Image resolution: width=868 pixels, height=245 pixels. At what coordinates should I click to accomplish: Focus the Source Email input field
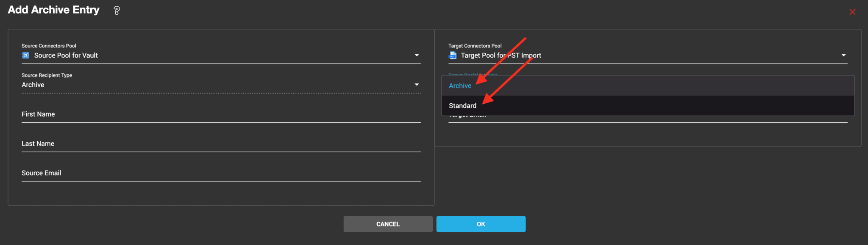[221, 173]
